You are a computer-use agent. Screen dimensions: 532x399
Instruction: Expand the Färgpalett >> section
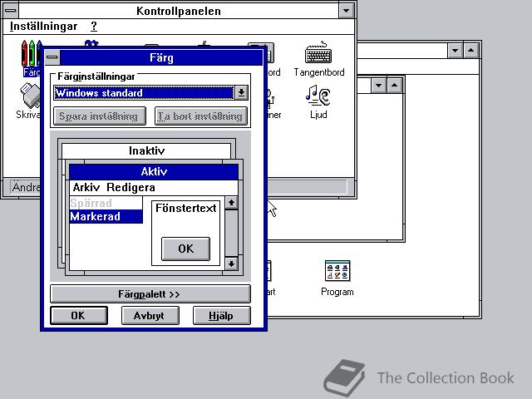coord(150,293)
